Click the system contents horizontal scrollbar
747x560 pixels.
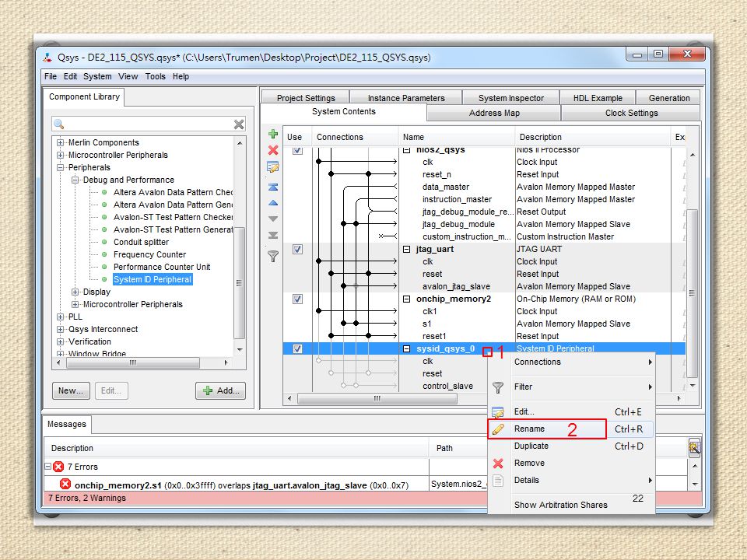click(x=377, y=398)
